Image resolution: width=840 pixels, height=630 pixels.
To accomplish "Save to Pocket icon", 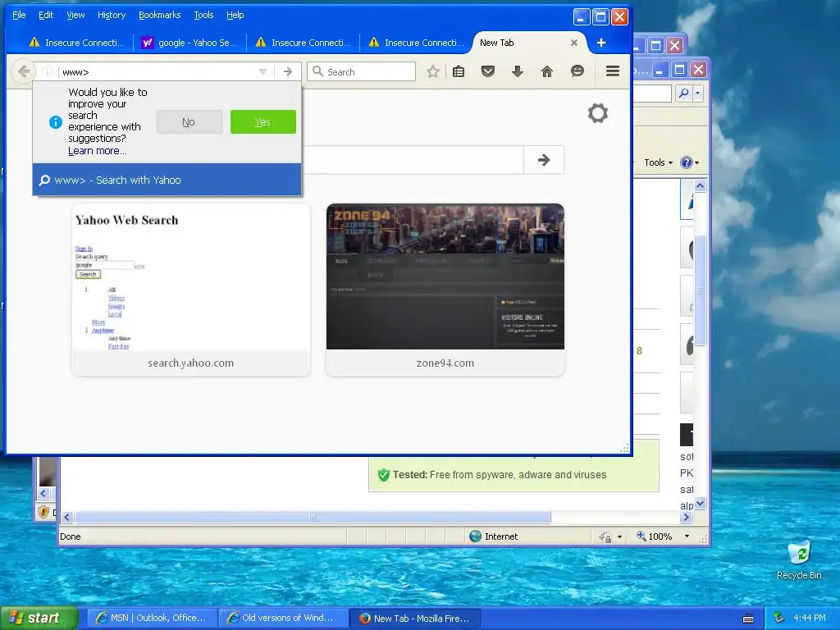I will (x=487, y=71).
